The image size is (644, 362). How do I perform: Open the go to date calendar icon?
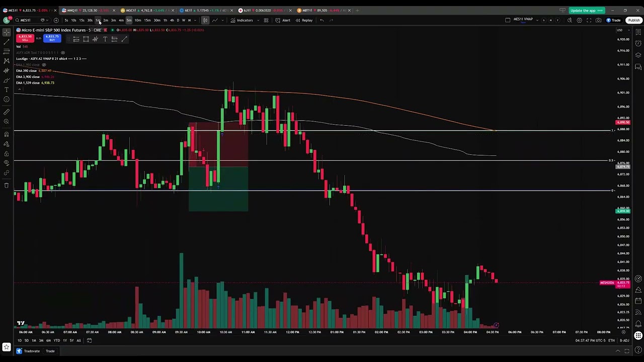coord(89,340)
